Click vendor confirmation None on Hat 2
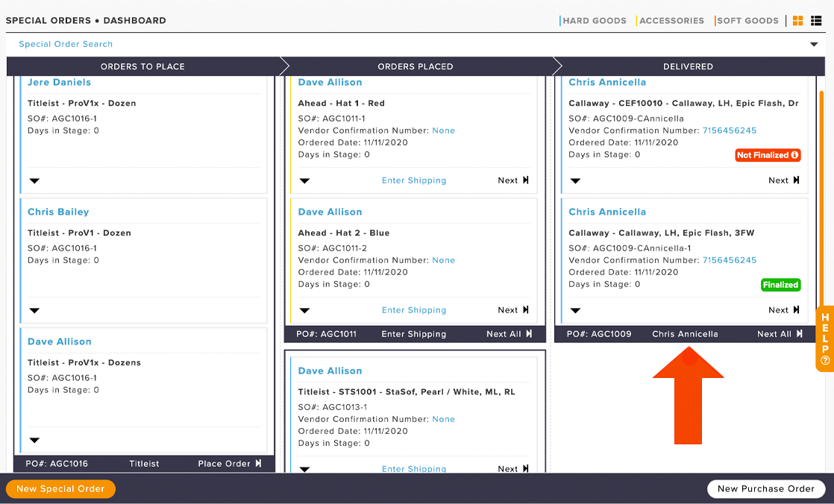Screen dimensions: 834x504 tap(444, 260)
